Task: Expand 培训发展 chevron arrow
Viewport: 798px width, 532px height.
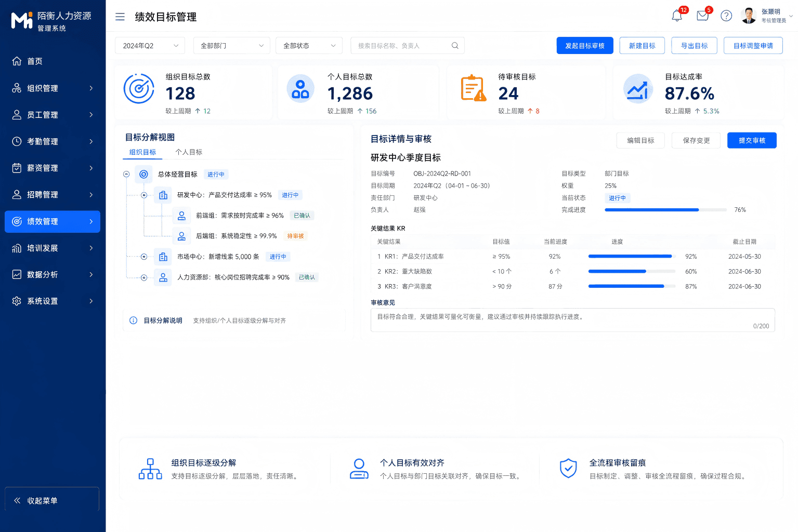Action: click(x=91, y=248)
